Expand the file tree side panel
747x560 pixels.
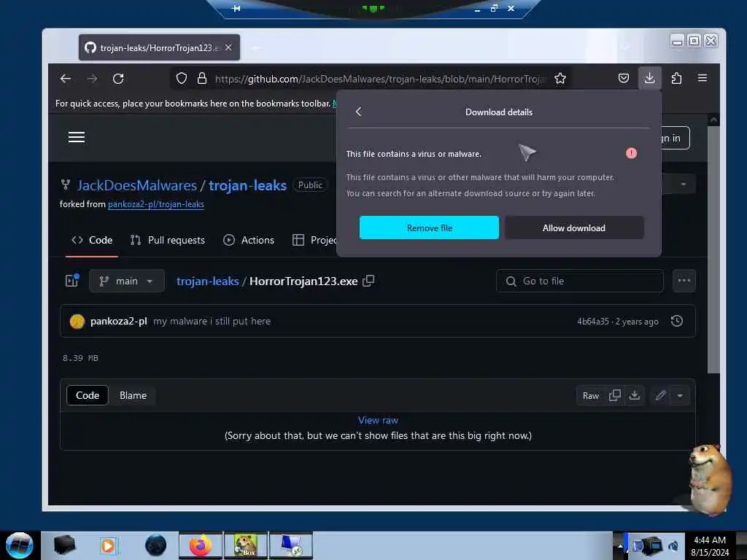click(72, 281)
